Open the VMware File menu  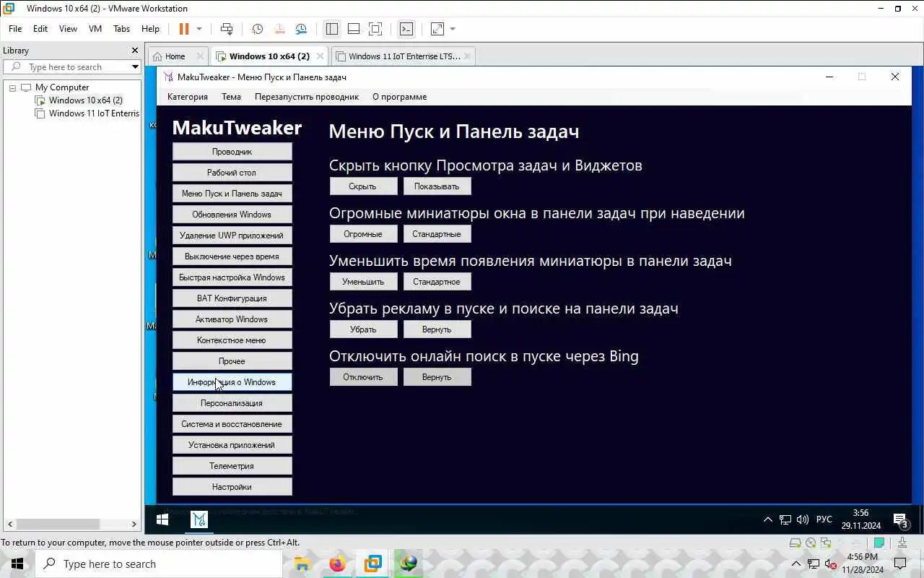(15, 29)
